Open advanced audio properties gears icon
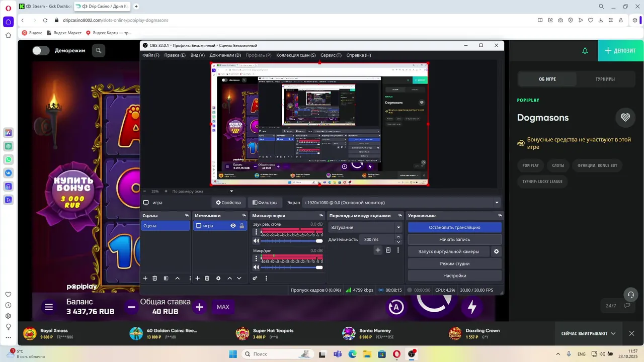 coord(255,278)
